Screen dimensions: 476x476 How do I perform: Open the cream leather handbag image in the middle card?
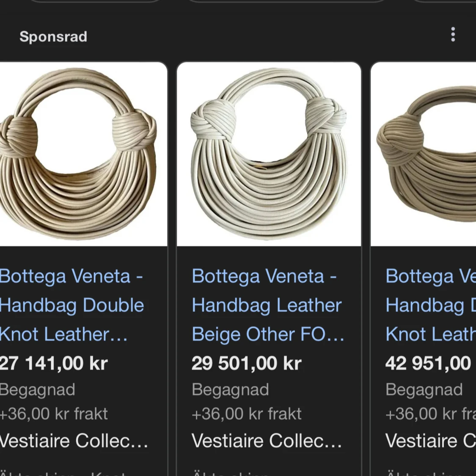[269, 154]
